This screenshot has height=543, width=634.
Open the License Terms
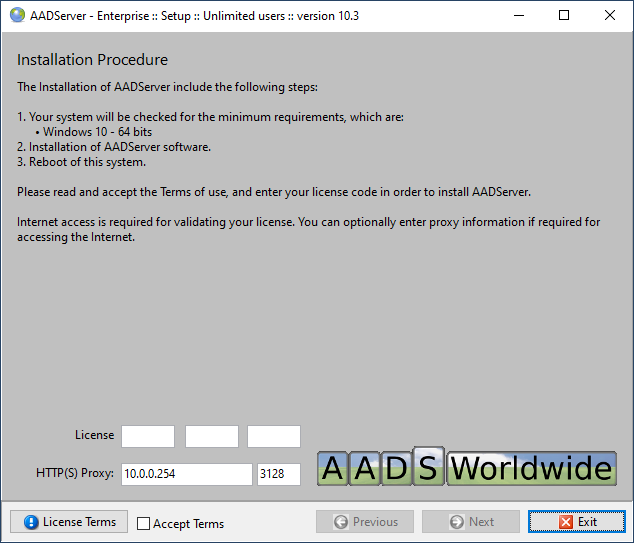coord(70,522)
